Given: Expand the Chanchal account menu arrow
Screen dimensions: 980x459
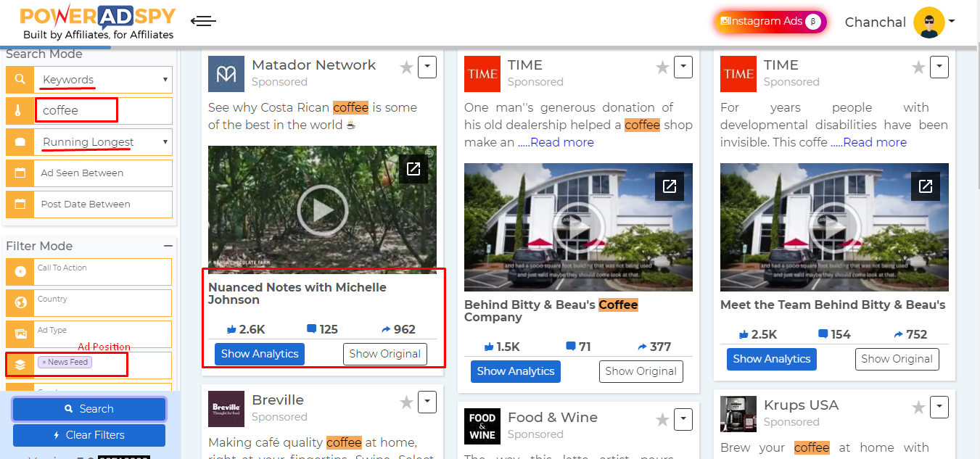Looking at the screenshot, I should tap(951, 21).
